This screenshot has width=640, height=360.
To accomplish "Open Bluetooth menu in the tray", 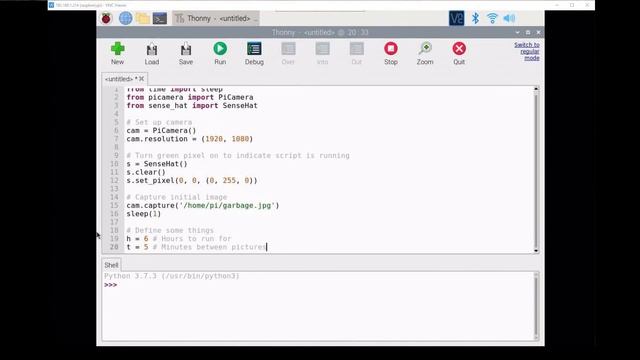I will 475,18.
